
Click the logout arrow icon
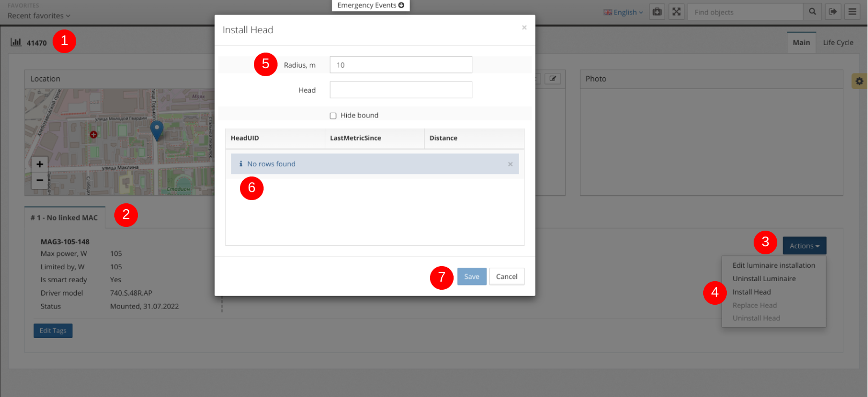pos(833,12)
